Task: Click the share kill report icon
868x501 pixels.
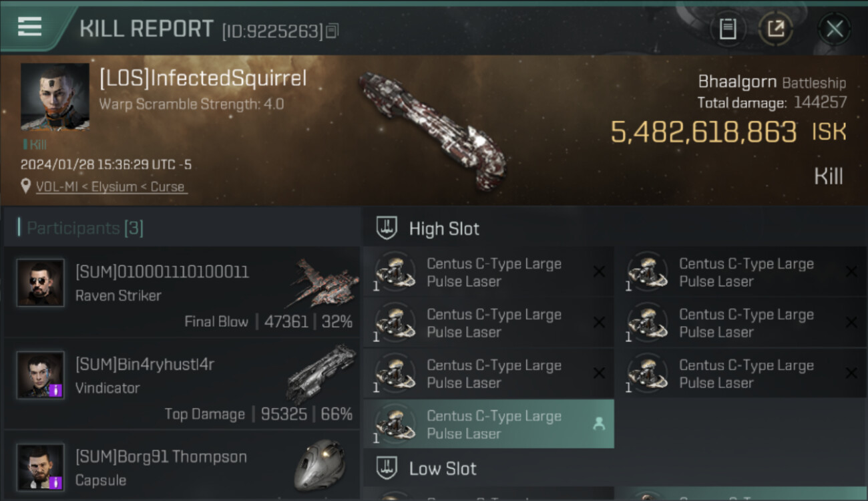Action: (776, 29)
